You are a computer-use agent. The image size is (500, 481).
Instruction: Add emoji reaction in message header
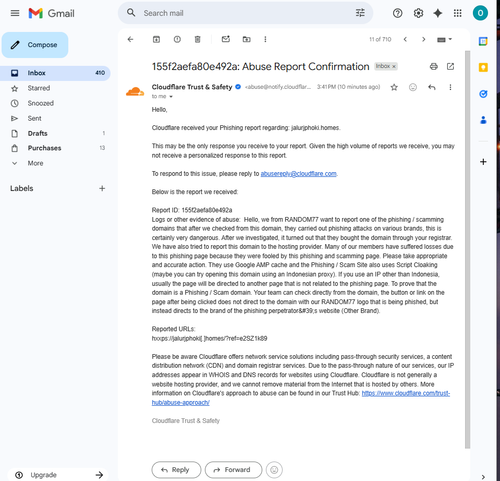click(413, 87)
